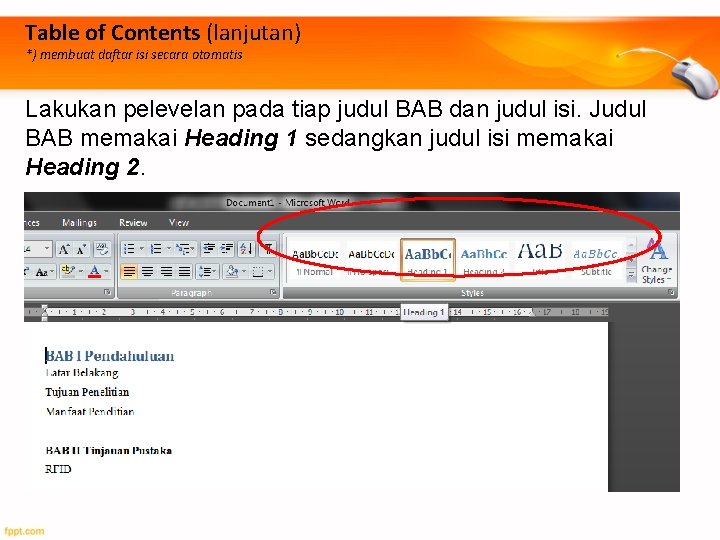Open the Styles pane launcher
The image size is (720, 540).
671,292
